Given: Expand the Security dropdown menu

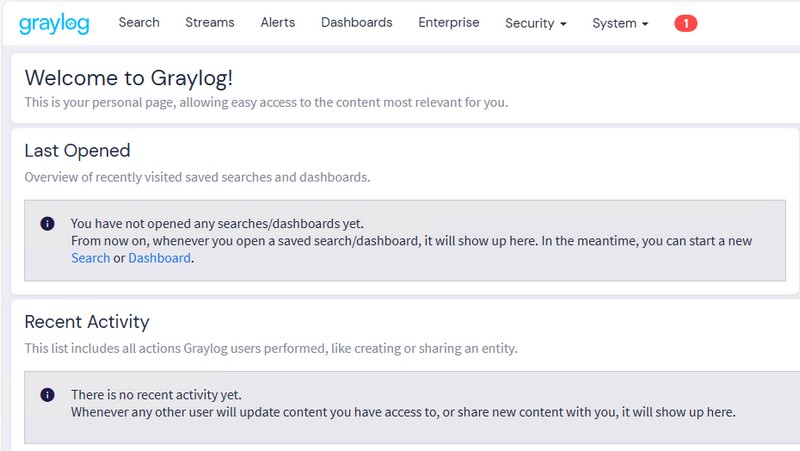Looking at the screenshot, I should click(536, 23).
